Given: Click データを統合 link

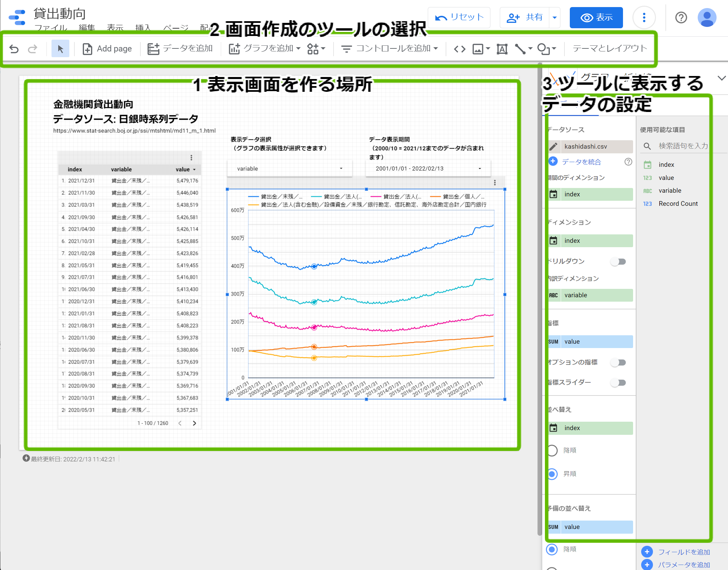Looking at the screenshot, I should pos(581,162).
